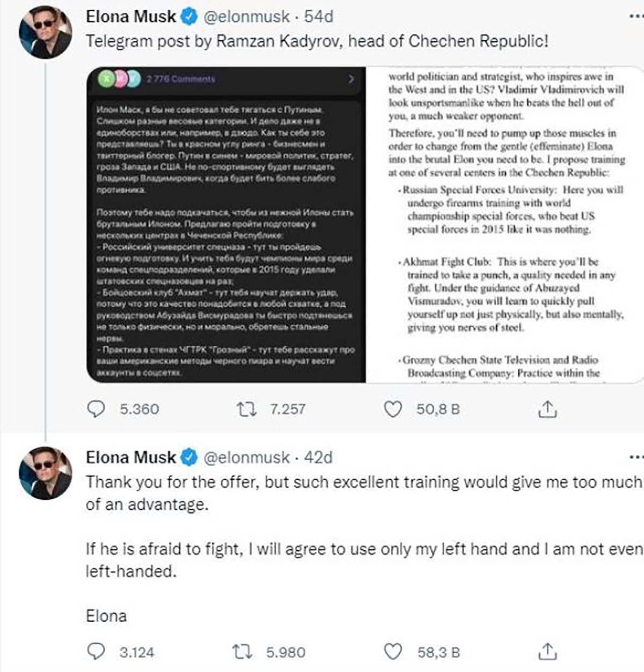Reply to the "Thank you for the offer" tweet

coord(96,652)
